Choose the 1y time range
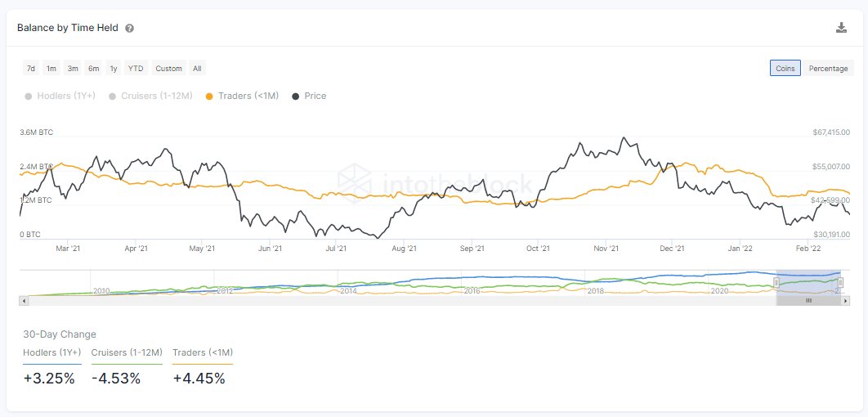This screenshot has width=868, height=417. (114, 69)
